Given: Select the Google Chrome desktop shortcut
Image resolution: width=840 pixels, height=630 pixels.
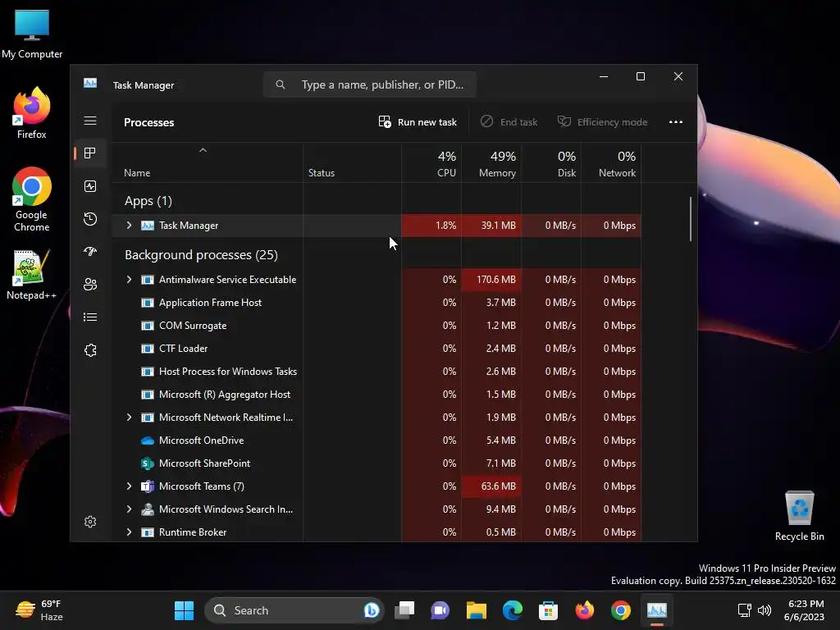Looking at the screenshot, I should pyautogui.click(x=32, y=199).
